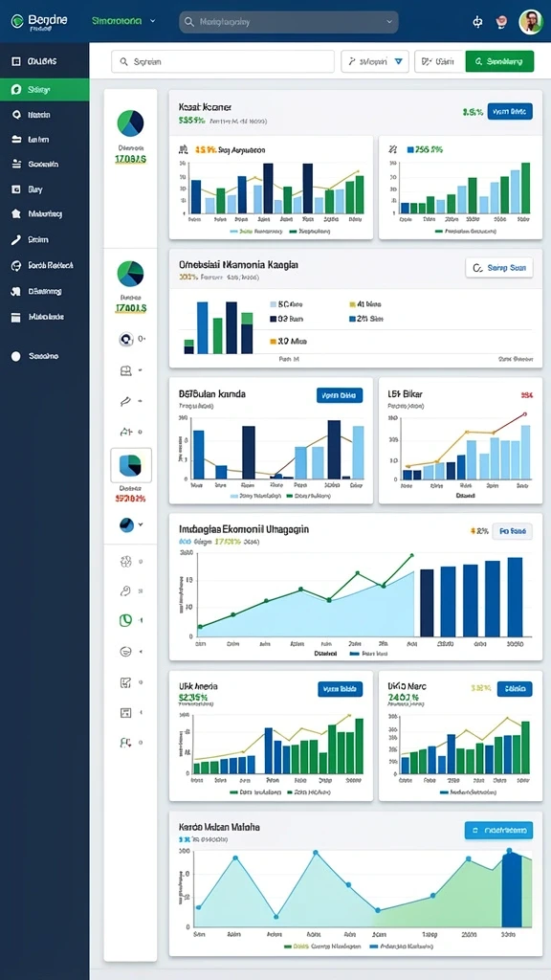Click the top navigation search field
551x980 pixels.
(x=289, y=21)
